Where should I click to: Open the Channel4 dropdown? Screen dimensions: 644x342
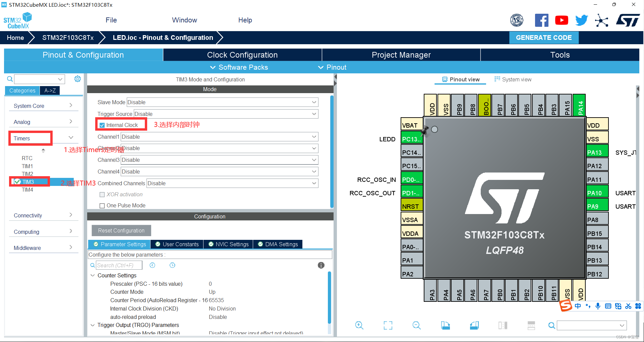220,172
